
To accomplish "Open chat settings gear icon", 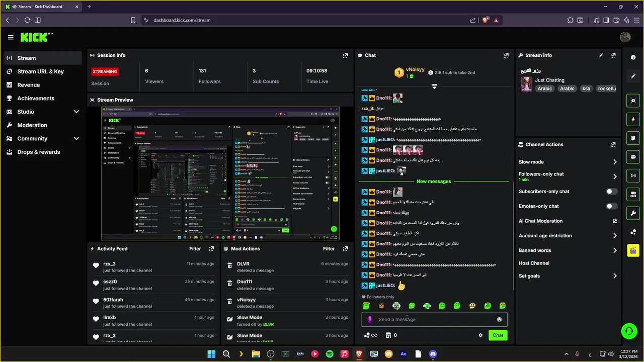I will tap(480, 335).
